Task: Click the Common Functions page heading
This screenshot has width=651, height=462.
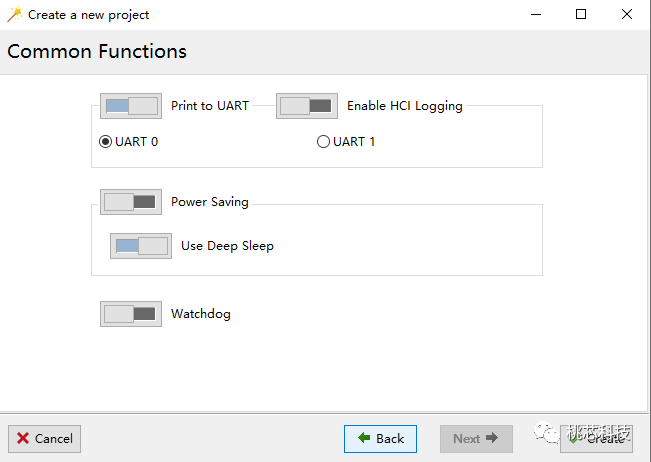Action: 97,52
